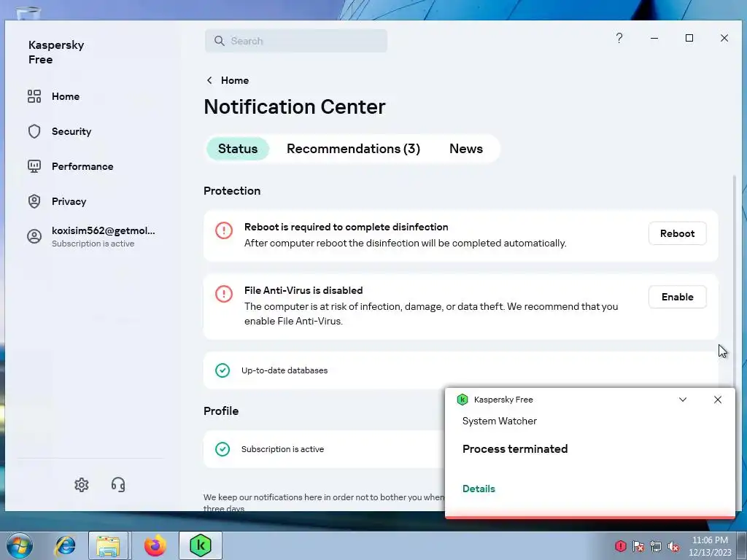Switch to the Status tab
The height and width of the screenshot is (560, 747).
[x=238, y=149]
